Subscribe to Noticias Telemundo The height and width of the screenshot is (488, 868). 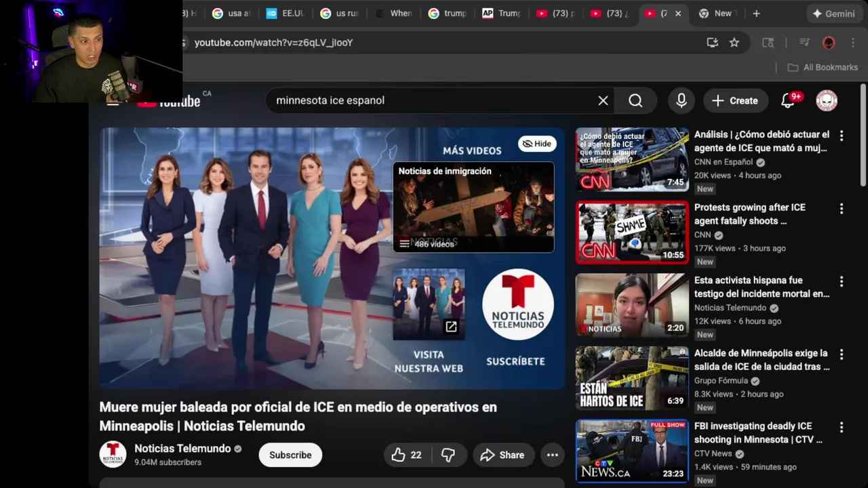tap(290, 455)
